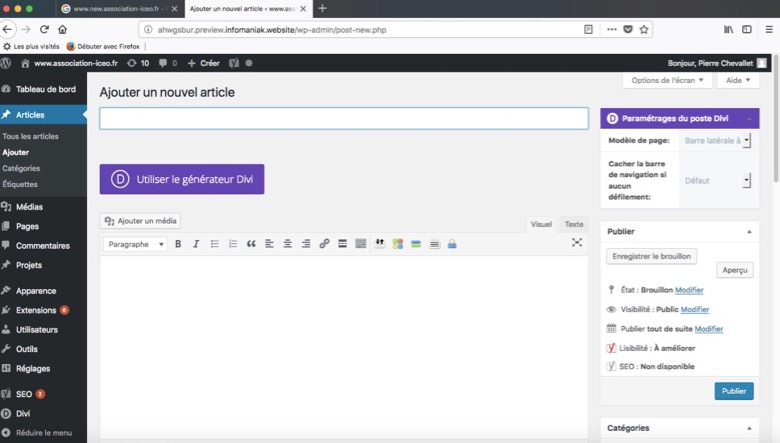Click the article title input field
The height and width of the screenshot is (443, 780).
tap(344, 118)
